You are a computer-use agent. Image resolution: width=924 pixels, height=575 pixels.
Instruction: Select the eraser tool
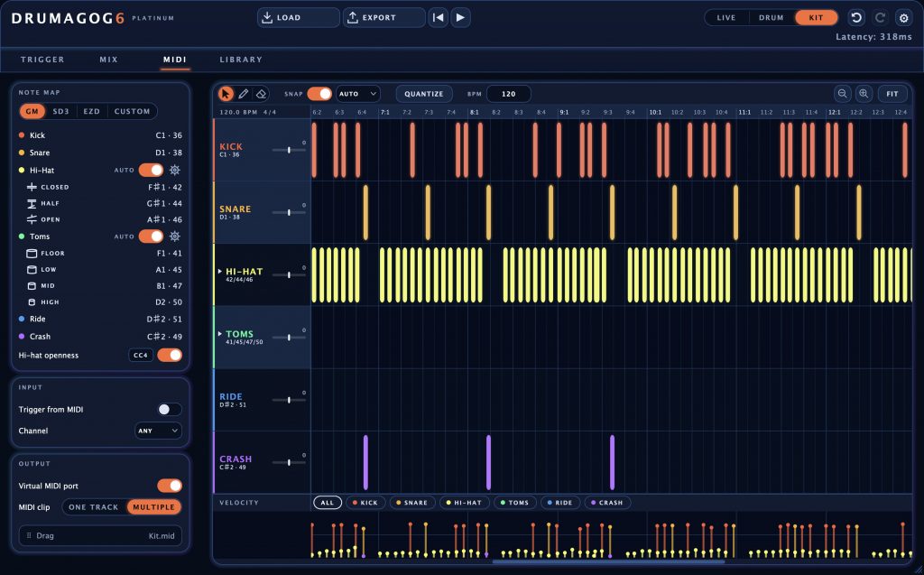(x=261, y=94)
